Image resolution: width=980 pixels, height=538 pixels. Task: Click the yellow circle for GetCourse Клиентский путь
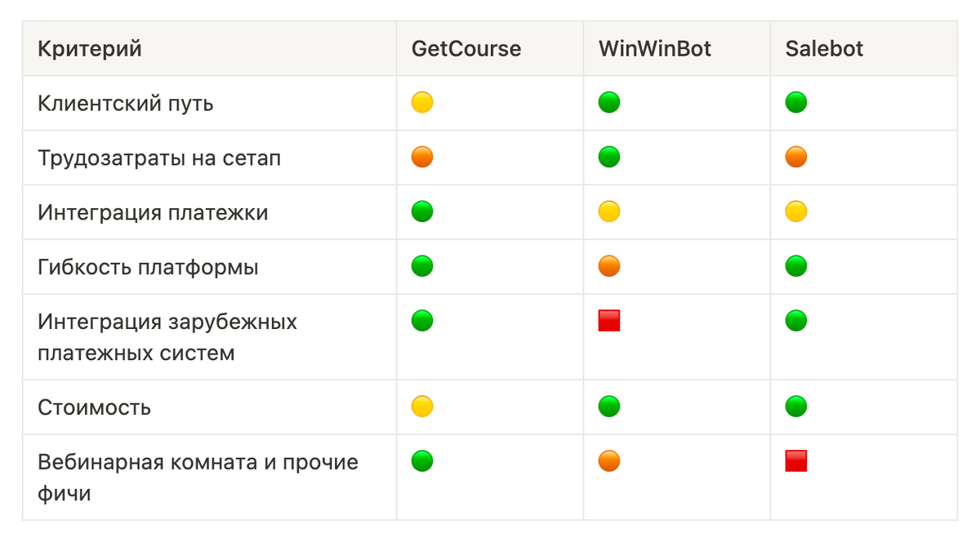(x=422, y=103)
